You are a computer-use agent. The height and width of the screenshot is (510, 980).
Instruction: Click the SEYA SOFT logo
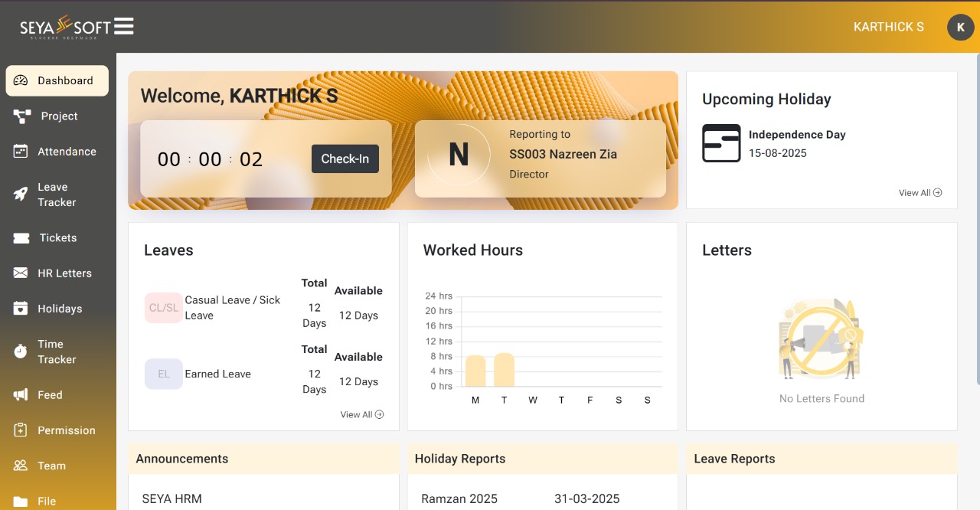66,28
